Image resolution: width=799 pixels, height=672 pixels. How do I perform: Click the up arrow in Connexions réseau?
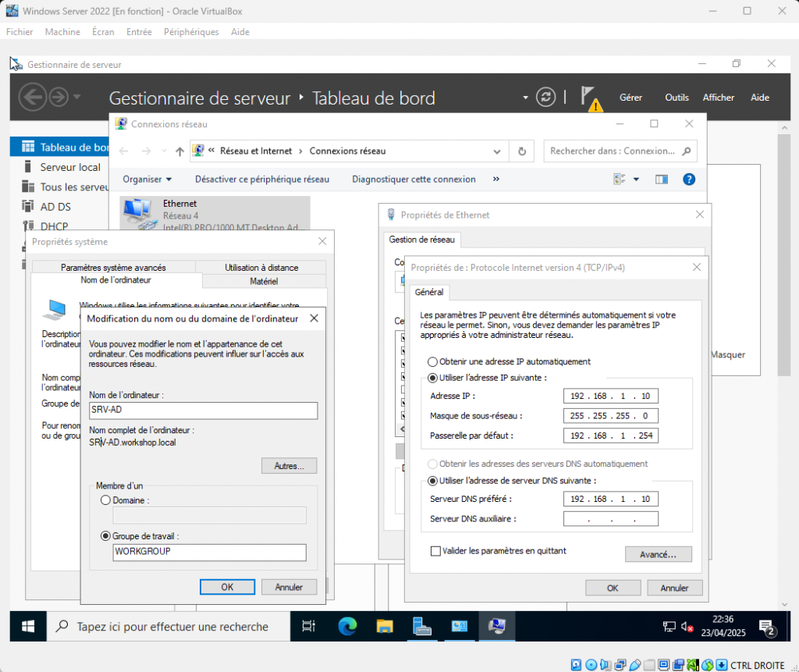tap(180, 151)
